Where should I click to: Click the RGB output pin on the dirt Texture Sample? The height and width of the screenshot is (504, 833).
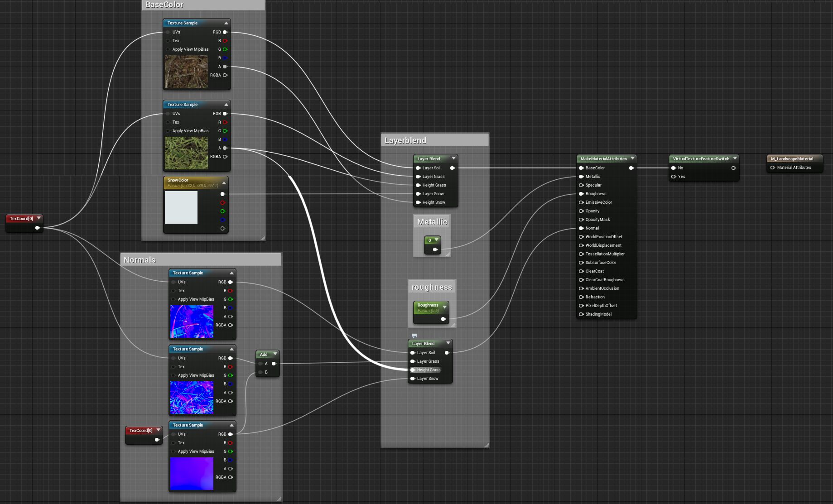(x=224, y=32)
